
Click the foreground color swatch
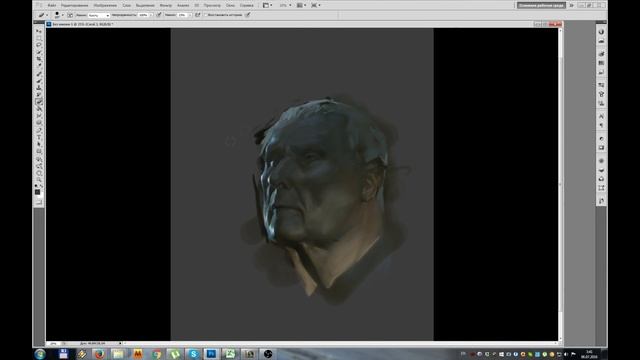[38, 192]
